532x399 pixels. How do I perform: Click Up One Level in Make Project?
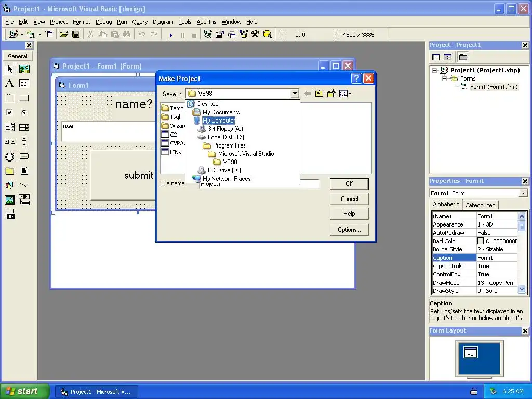click(x=319, y=94)
